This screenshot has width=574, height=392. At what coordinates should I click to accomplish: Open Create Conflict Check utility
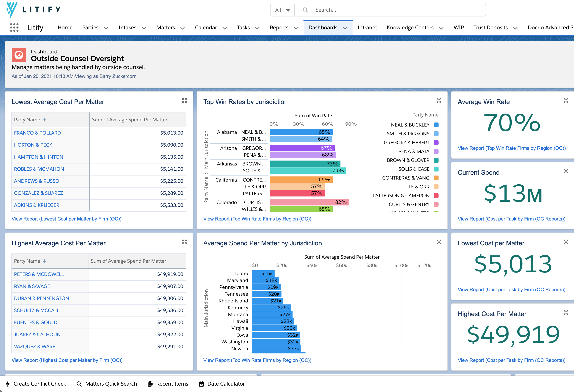coord(36,384)
